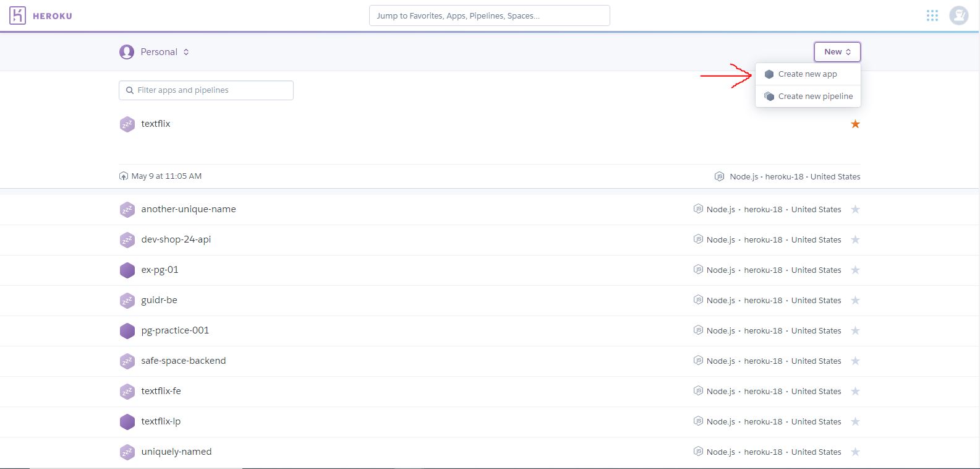Open the textflix-fe app
The height and width of the screenshot is (469, 980).
tap(161, 391)
